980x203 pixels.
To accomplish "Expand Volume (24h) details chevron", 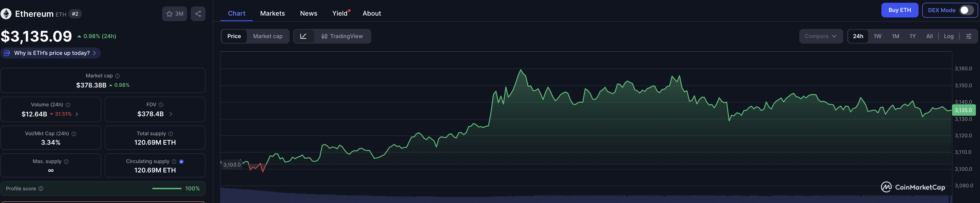I will click(77, 114).
